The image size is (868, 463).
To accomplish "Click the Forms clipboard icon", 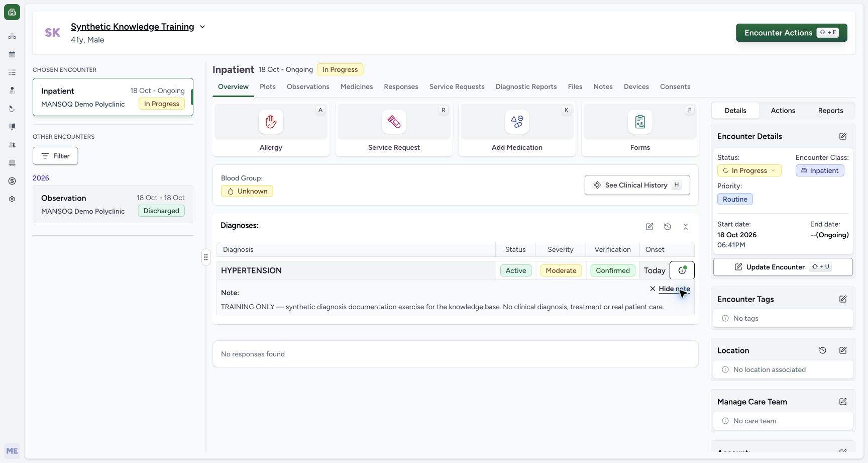I will (640, 122).
